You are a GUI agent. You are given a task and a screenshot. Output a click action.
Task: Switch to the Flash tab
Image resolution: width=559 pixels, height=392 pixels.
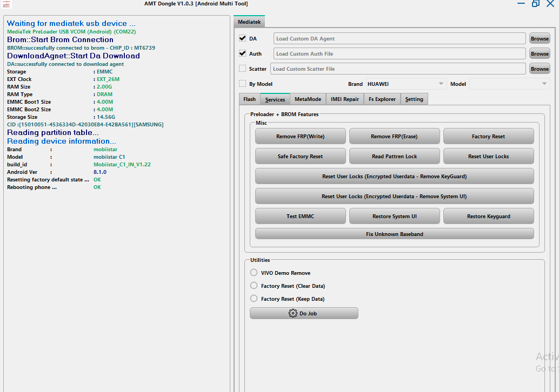[x=250, y=99]
